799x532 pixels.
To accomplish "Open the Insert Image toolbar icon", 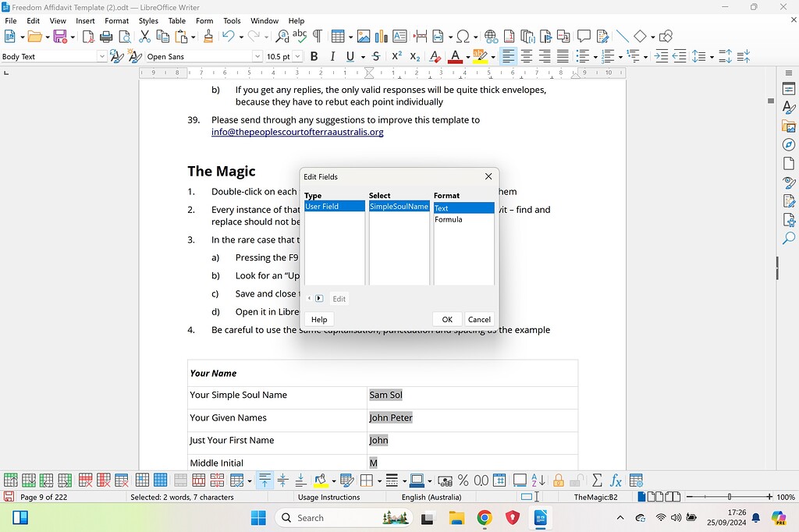I will tap(364, 36).
